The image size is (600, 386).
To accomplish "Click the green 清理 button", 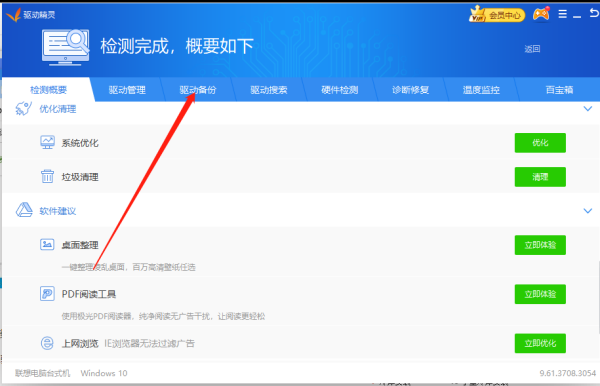I will click(x=540, y=177).
